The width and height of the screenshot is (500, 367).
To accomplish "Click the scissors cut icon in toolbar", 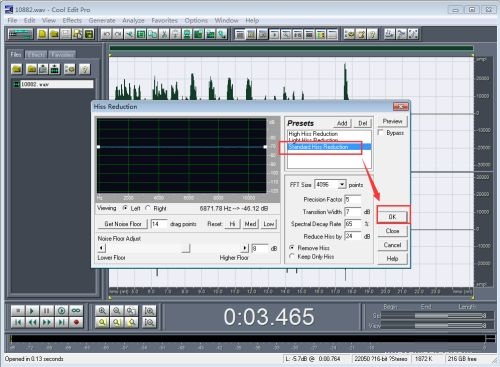I will click(x=164, y=34).
